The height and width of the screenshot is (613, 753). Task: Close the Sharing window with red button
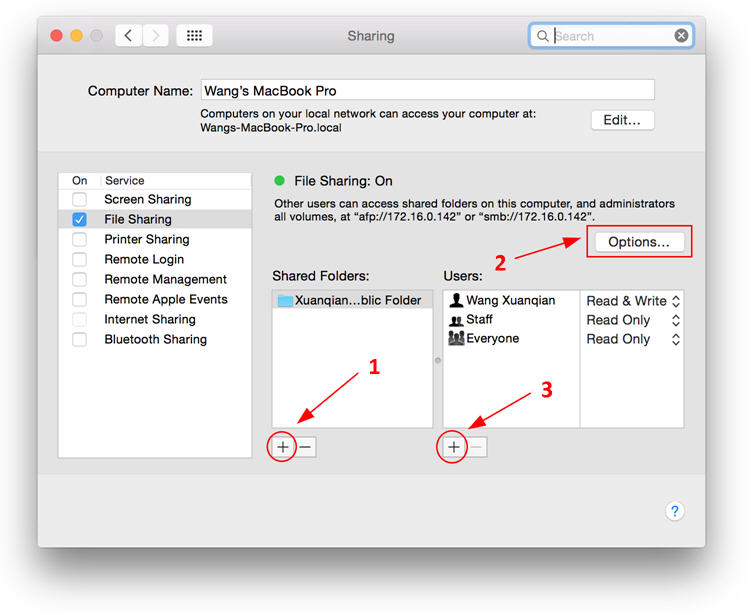pos(57,36)
